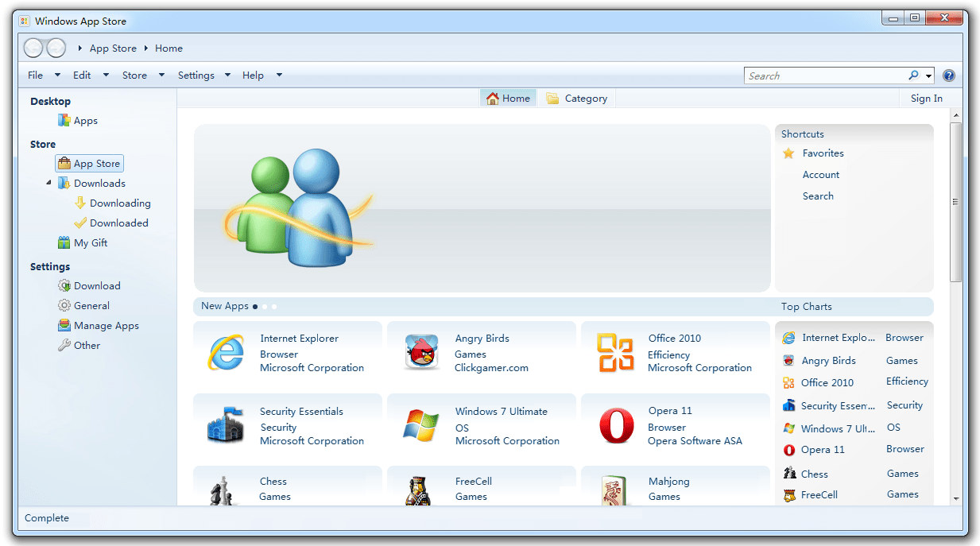Click the Help question-mark icon
Viewport: 980px width, 546px height.
[949, 75]
